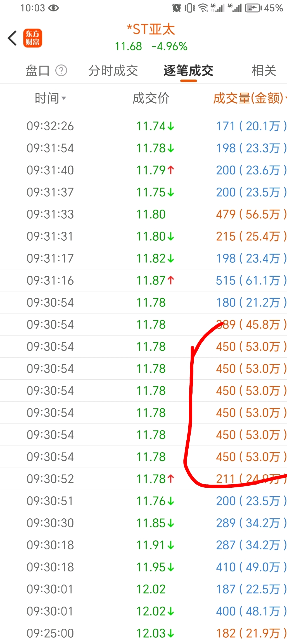Select volume 400 (48.1万)
This screenshot has height=644, width=287.
251,611
